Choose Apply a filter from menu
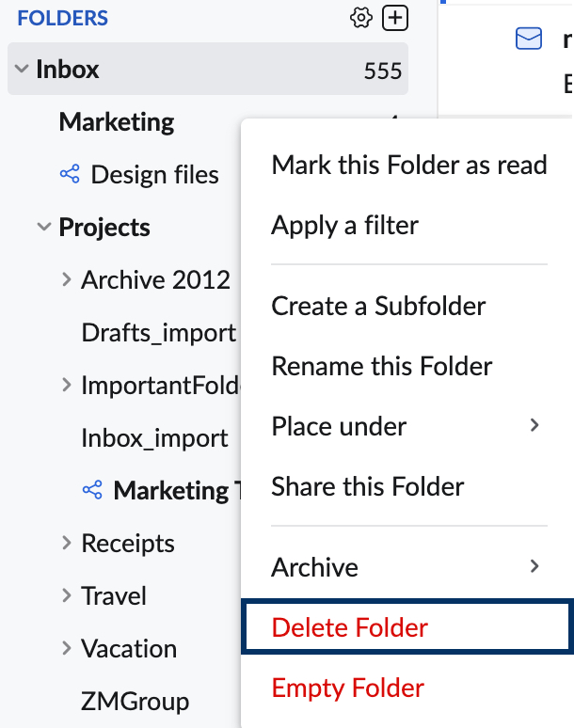This screenshot has width=574, height=728. [344, 226]
